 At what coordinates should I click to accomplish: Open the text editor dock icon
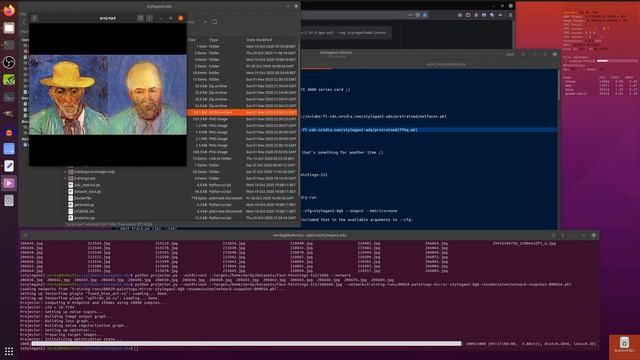coord(9,166)
